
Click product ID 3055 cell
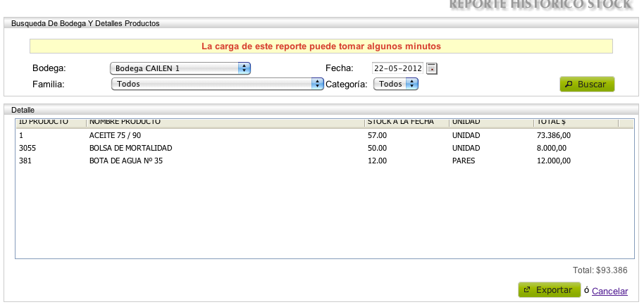[x=27, y=148]
